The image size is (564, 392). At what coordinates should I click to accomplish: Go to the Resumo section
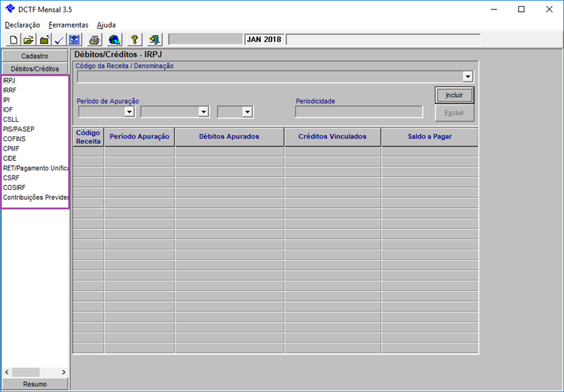tap(35, 384)
